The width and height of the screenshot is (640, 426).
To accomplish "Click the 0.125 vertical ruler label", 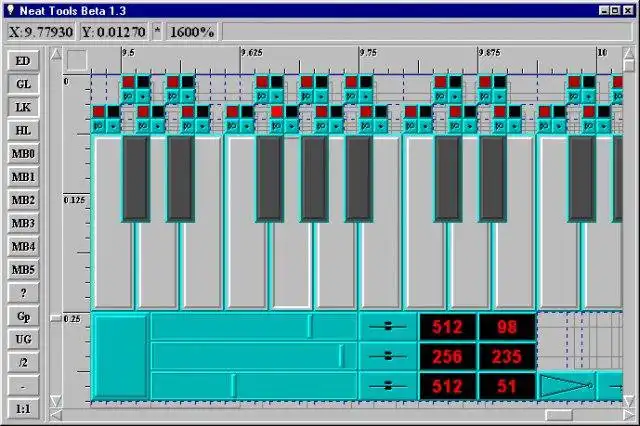I will [x=74, y=200].
